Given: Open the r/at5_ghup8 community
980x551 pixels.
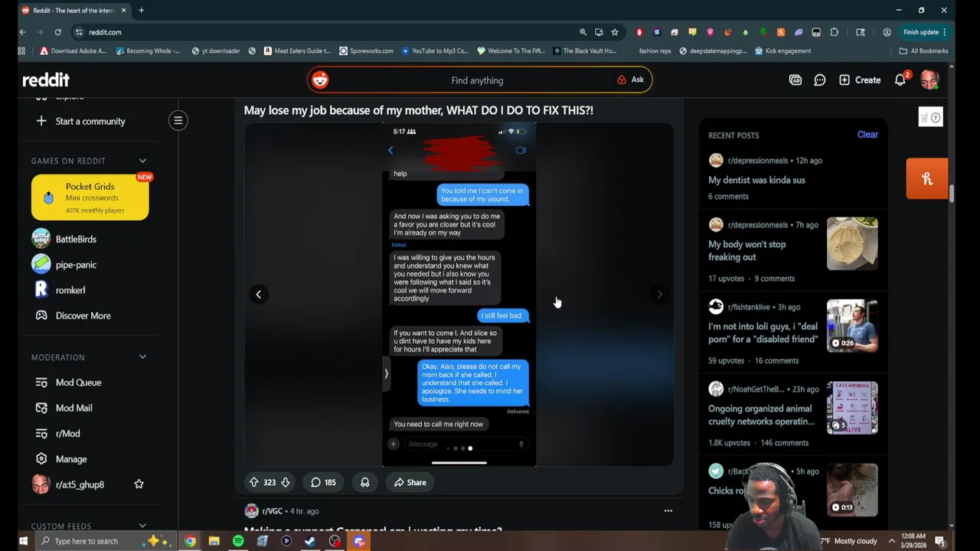Looking at the screenshot, I should 80,484.
